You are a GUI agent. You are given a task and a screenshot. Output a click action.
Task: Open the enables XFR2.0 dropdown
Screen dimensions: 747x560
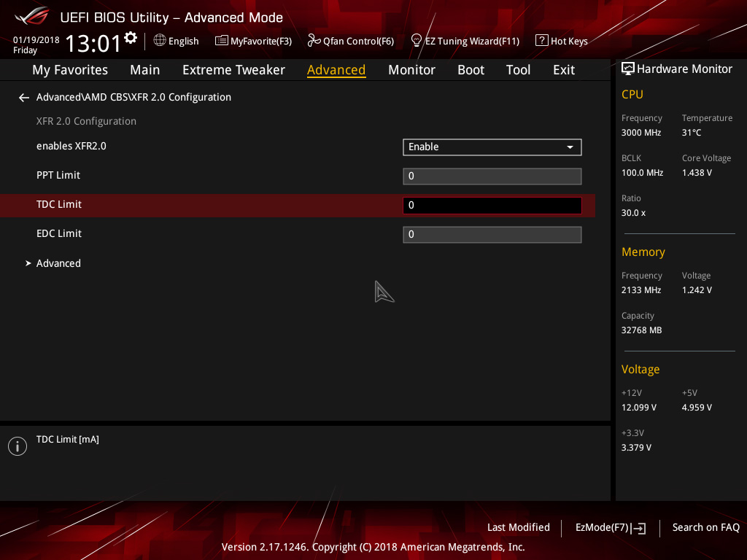pos(492,147)
